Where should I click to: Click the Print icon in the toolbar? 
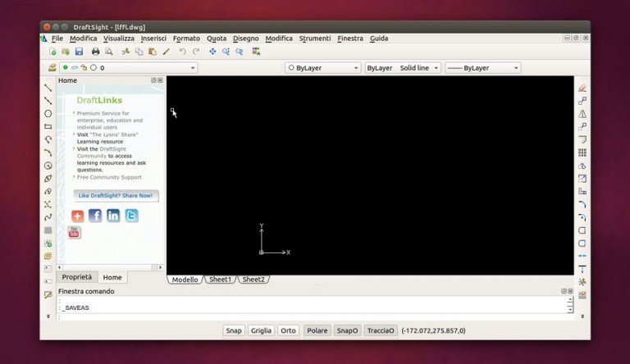(x=95, y=52)
